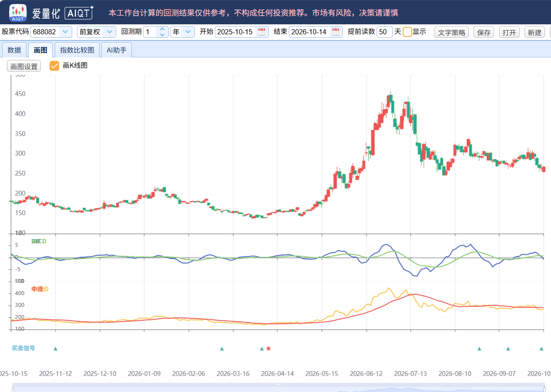Click the 买卖信号 legend label
551x392 pixels.
(23, 348)
